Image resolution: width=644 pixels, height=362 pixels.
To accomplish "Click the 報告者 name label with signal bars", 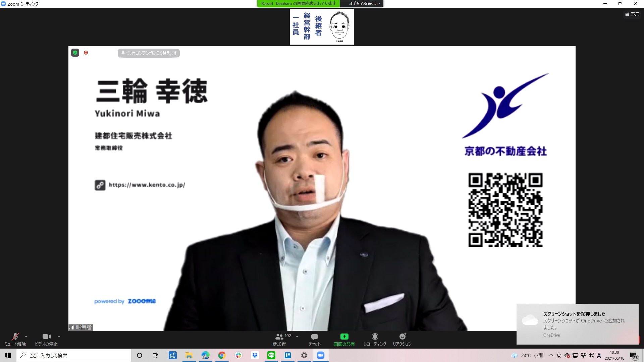I will click(81, 327).
